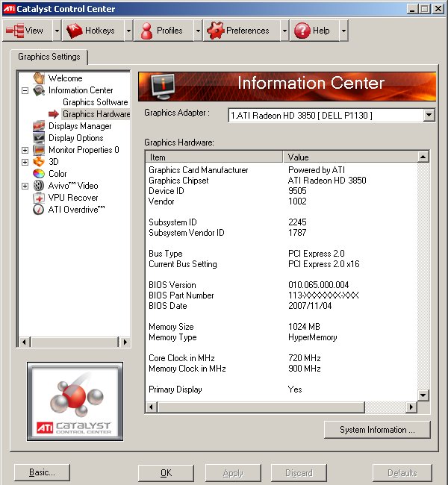
Task: Select Welcome in the tree
Action: pyautogui.click(x=65, y=78)
